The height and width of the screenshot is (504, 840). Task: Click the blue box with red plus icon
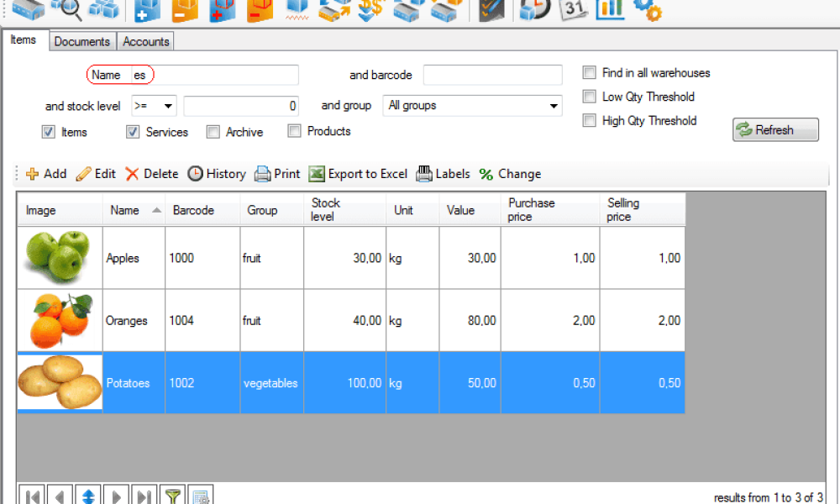pyautogui.click(x=223, y=11)
